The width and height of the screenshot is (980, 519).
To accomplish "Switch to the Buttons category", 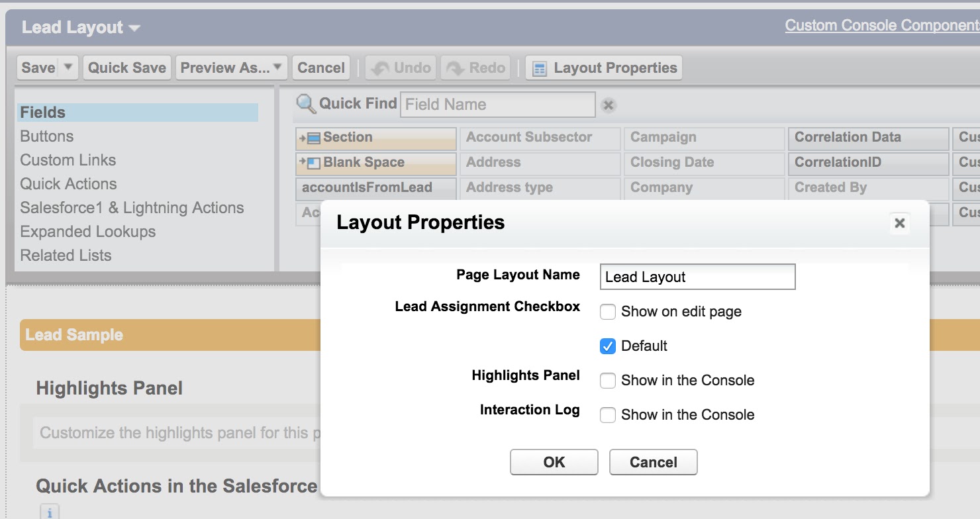I will (x=46, y=136).
